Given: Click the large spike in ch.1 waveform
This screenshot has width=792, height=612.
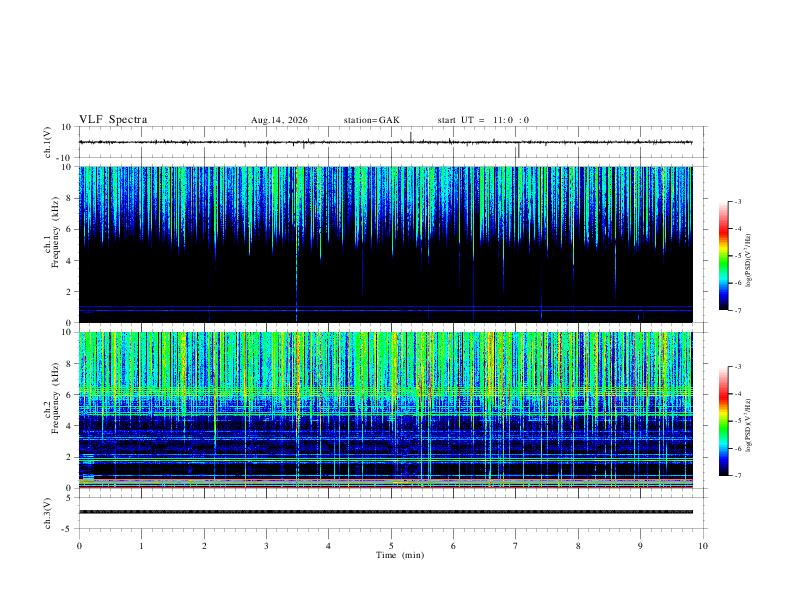Looking at the screenshot, I should pyautogui.click(x=518, y=149).
